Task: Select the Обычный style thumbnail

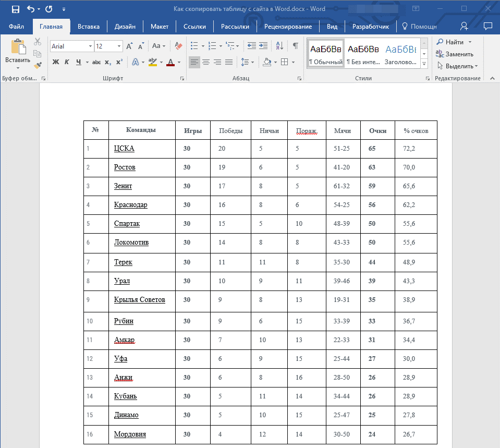Action: click(326, 54)
